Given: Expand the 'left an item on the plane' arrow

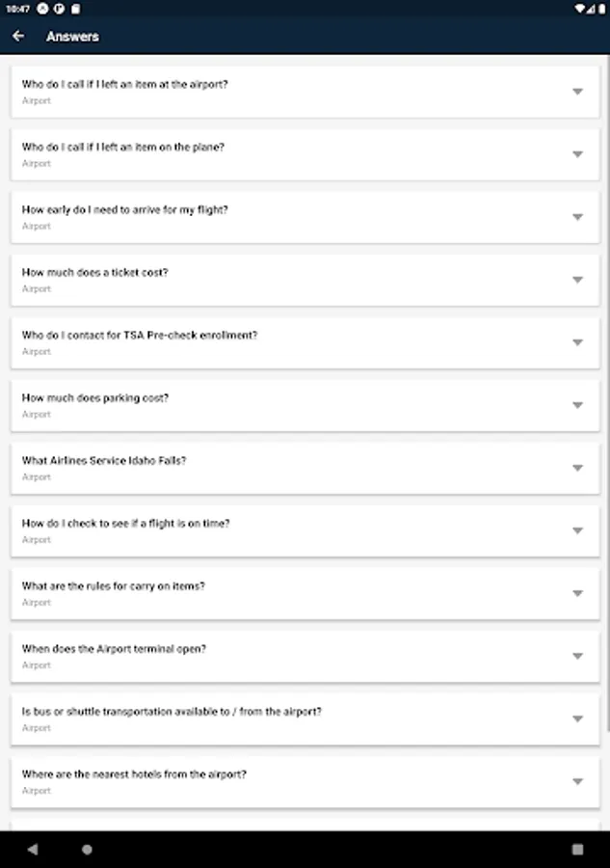Looking at the screenshot, I should (x=577, y=154).
